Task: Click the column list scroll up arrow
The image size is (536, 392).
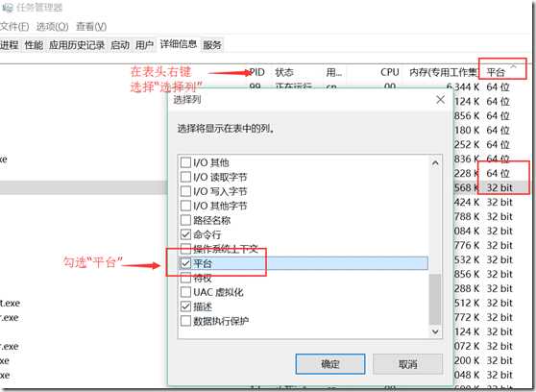Action: (x=435, y=163)
